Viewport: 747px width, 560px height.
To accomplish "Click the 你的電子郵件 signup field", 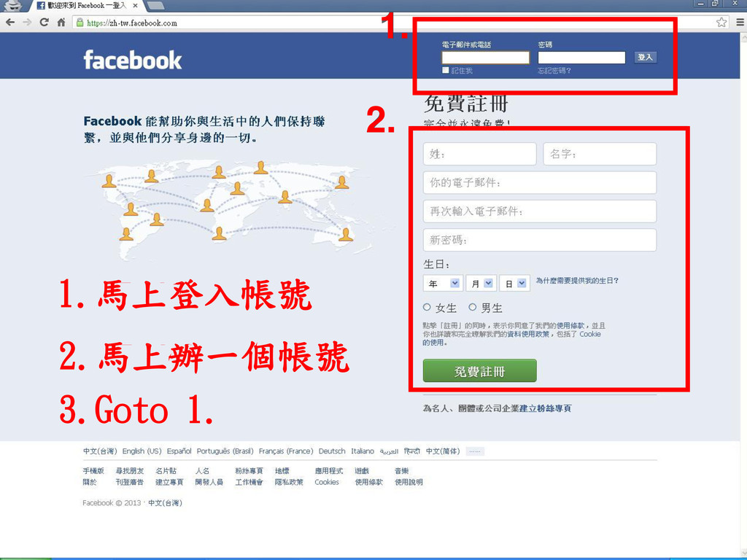I will [x=540, y=183].
